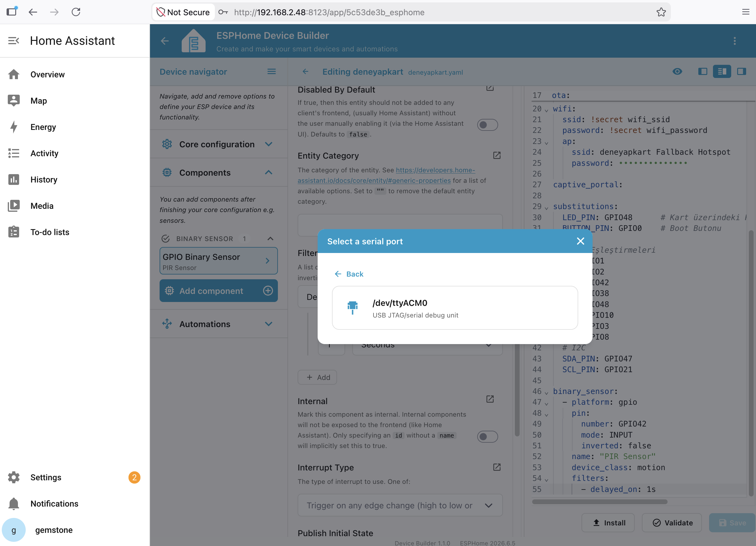Screen dimensions: 756x546
Task: Select the /dev/ttyACM0 serial port
Action: coord(455,308)
